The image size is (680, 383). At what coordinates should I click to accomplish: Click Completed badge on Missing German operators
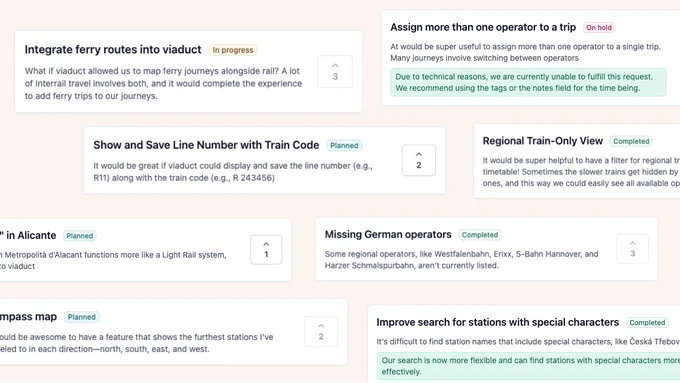pos(480,235)
